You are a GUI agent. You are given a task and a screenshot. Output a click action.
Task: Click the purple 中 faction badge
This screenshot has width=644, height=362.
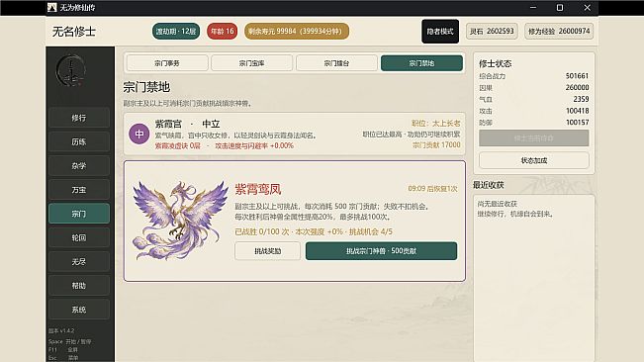pos(139,134)
